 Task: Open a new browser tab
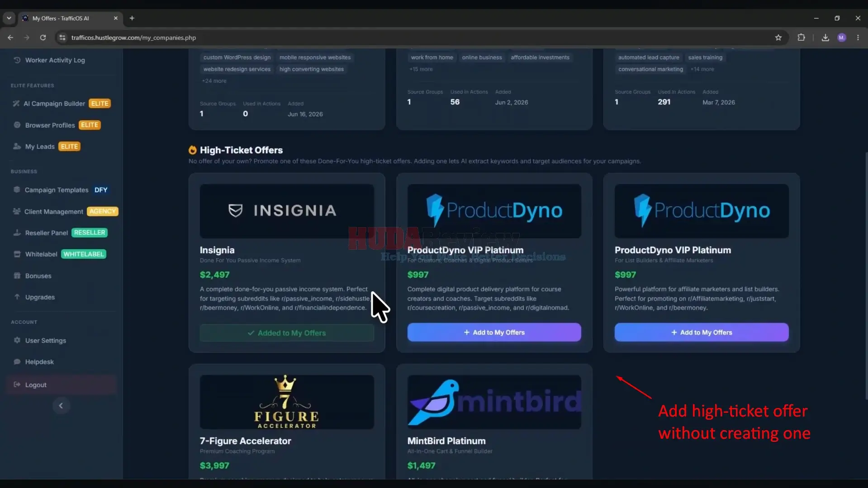pos(132,18)
